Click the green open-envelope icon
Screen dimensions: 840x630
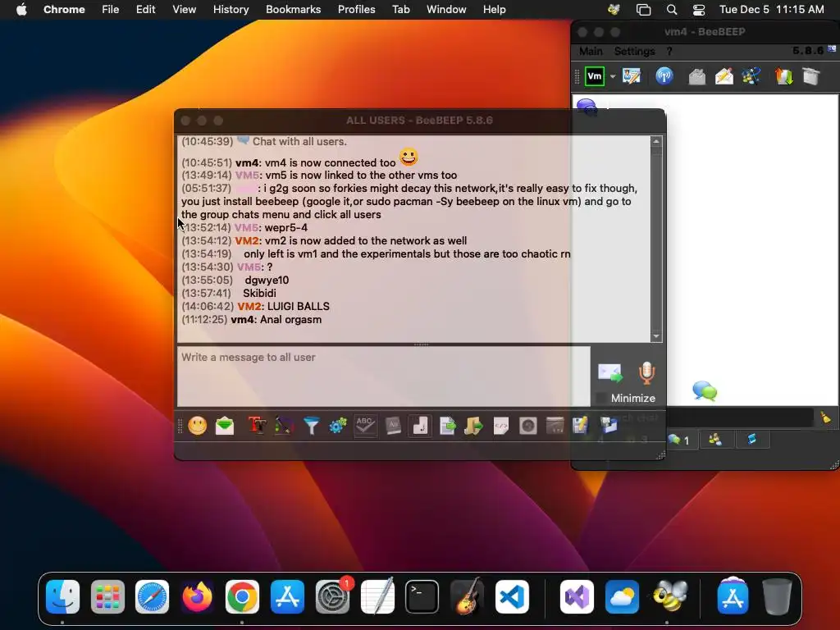[225, 426]
